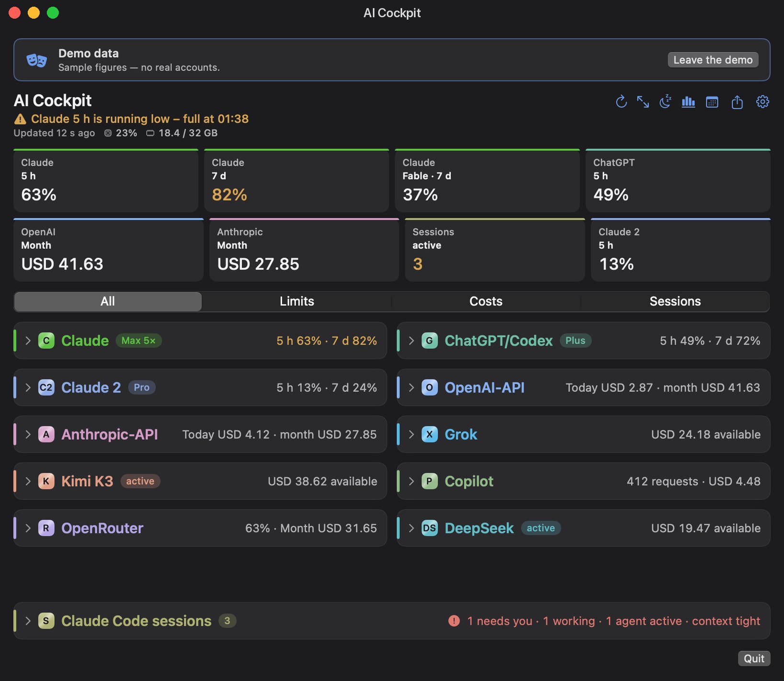
Task: Open settings via the gear icon
Action: [762, 102]
